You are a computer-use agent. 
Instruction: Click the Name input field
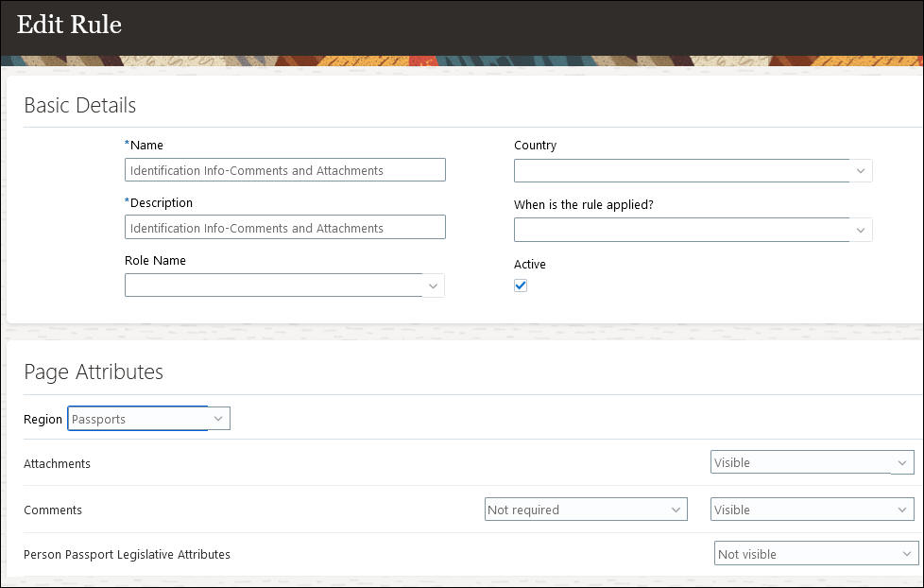[x=284, y=170]
